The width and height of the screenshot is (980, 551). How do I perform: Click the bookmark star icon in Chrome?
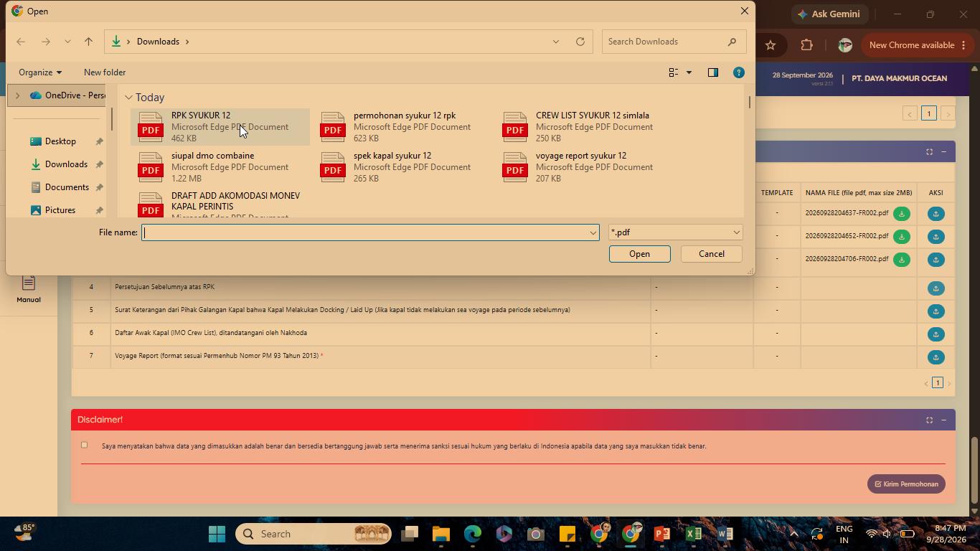771,45
